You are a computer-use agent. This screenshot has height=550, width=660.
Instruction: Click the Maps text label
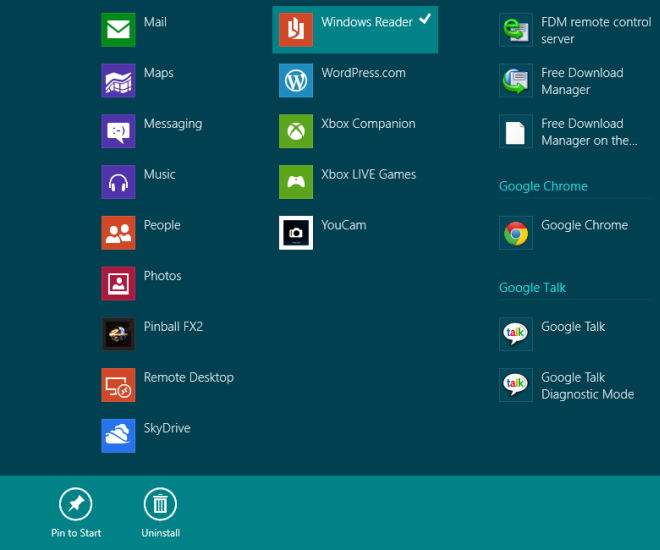pyautogui.click(x=159, y=73)
